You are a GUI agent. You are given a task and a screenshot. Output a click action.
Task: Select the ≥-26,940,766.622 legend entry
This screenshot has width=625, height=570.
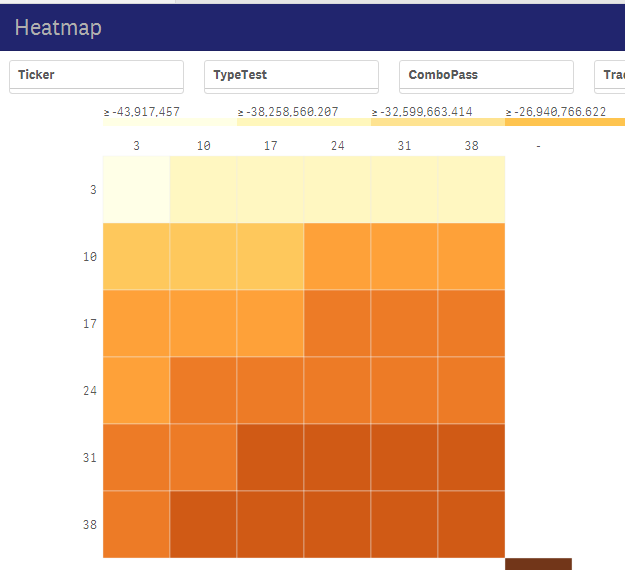[x=556, y=112]
